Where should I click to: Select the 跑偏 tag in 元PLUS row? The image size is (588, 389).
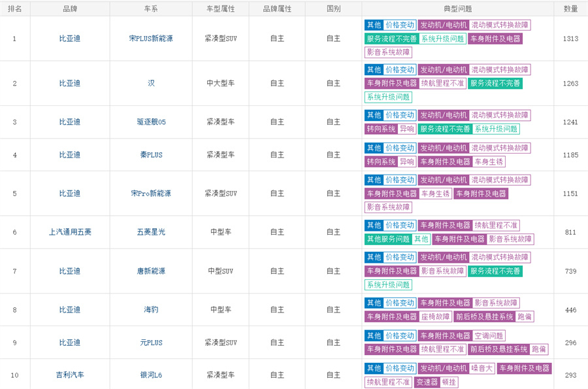pos(539,349)
